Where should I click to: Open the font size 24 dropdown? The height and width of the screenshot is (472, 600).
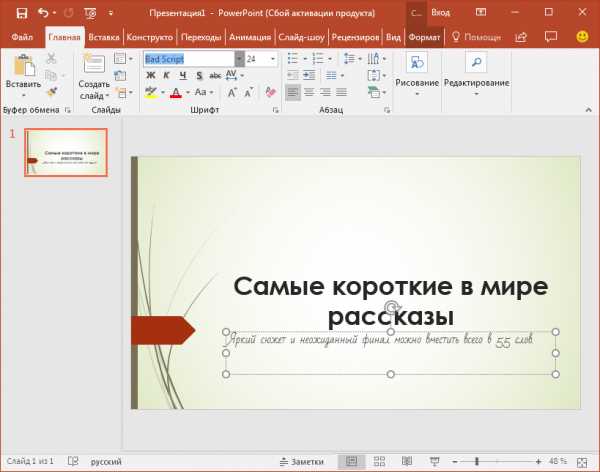coord(272,59)
